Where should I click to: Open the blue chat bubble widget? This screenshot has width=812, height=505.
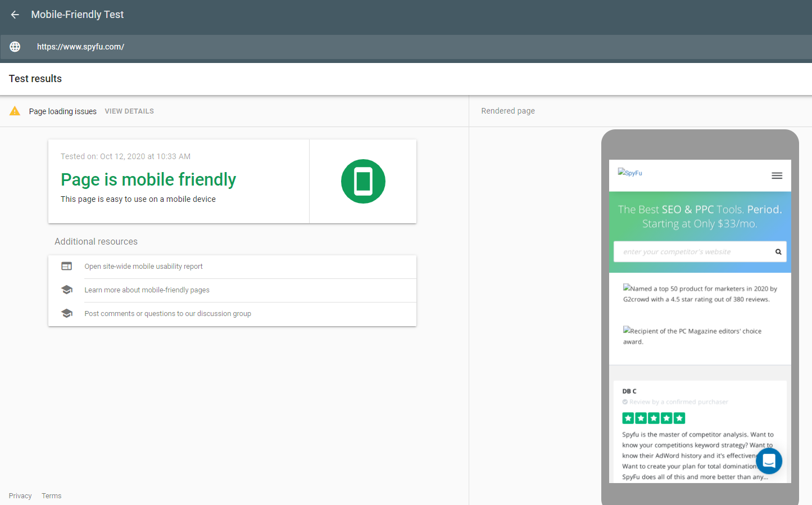pyautogui.click(x=769, y=461)
